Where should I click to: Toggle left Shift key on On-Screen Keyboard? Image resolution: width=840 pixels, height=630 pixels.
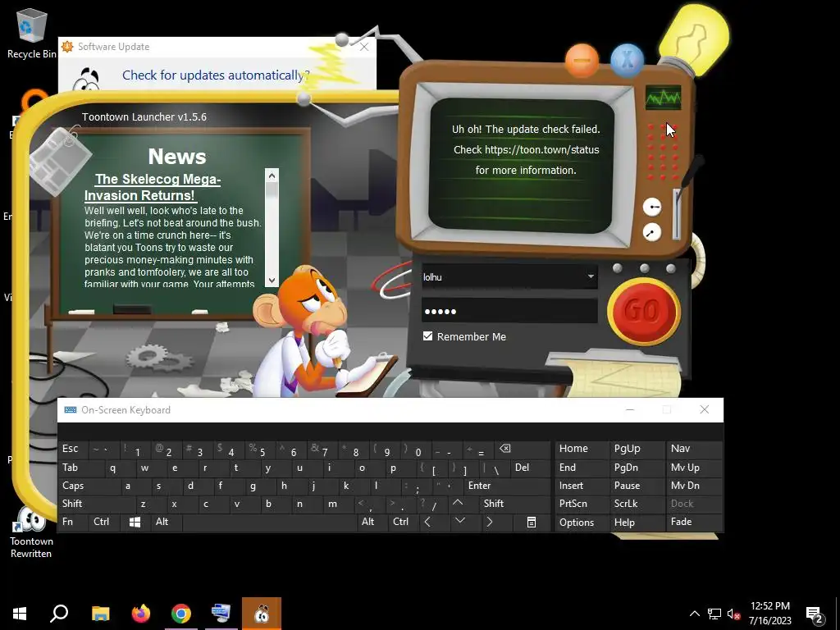[97, 504]
